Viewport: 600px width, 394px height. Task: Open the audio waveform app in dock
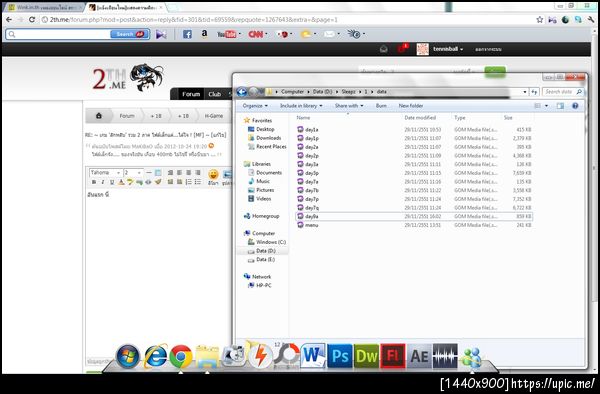[445, 356]
